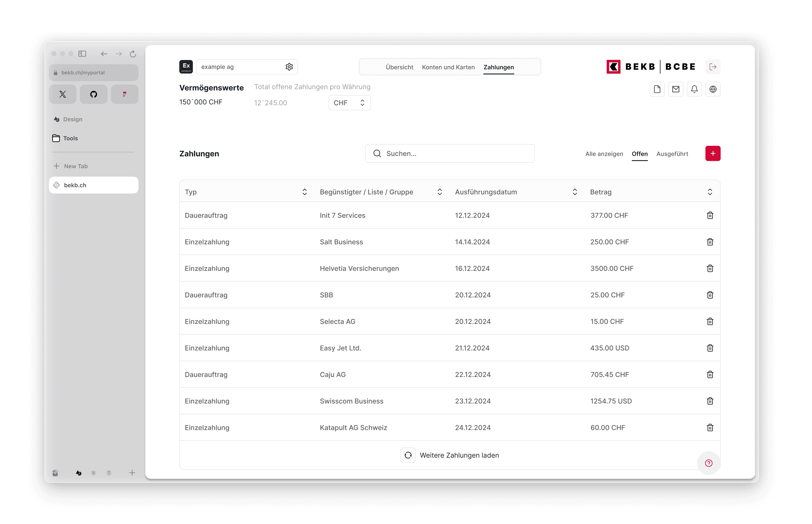
Task: Show all payments with Alle anzeigen
Action: point(604,154)
